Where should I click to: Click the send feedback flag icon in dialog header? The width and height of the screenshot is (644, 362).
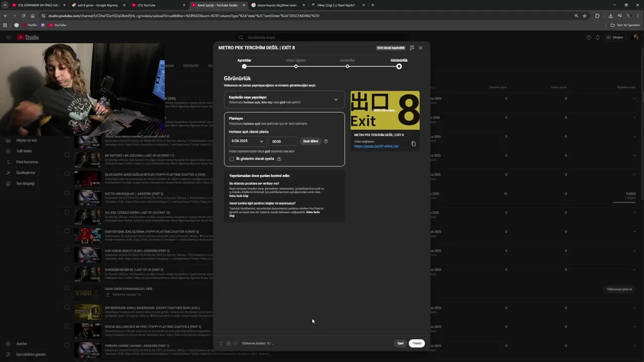click(412, 48)
